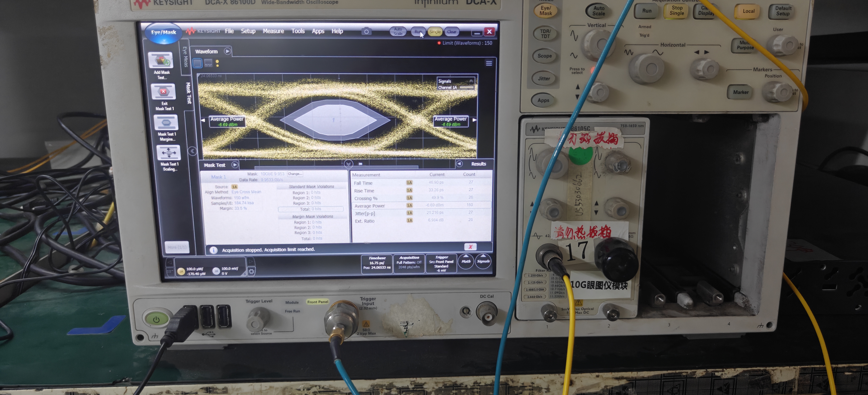This screenshot has height=395, width=868.
Task: Toggle channel 2A indicator
Action: (x=216, y=271)
